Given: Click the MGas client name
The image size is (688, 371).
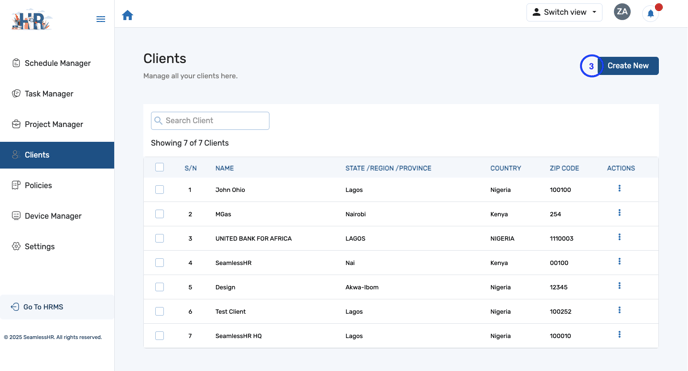Looking at the screenshot, I should point(223,214).
